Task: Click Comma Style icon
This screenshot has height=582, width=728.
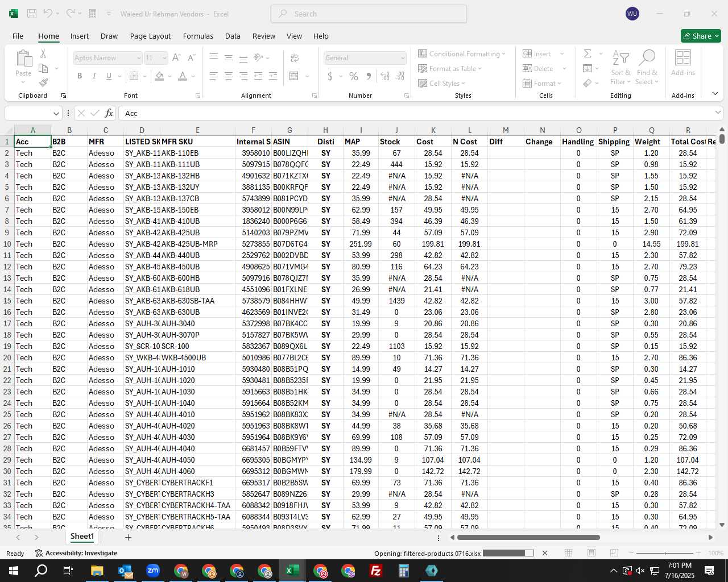Action: [369, 76]
